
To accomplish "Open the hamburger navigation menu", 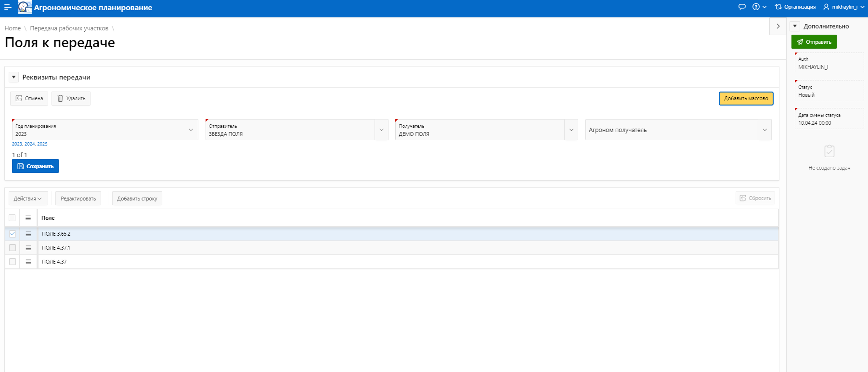I will pos(8,7).
